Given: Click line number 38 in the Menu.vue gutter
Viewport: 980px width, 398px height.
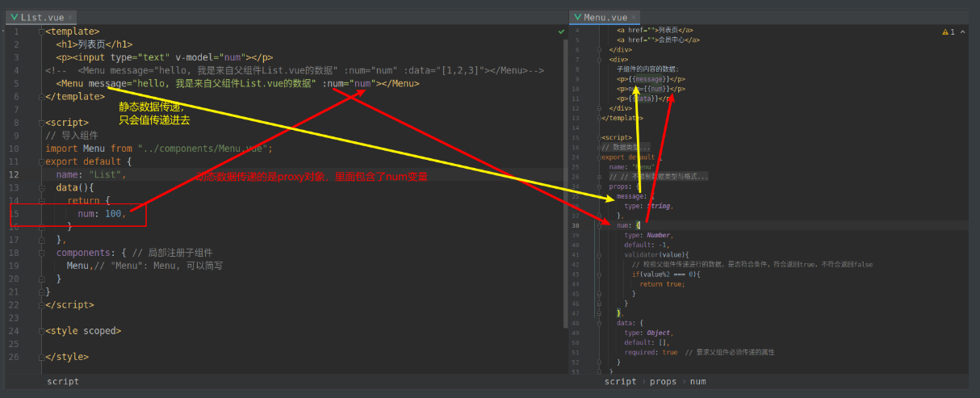Looking at the screenshot, I should [576, 225].
